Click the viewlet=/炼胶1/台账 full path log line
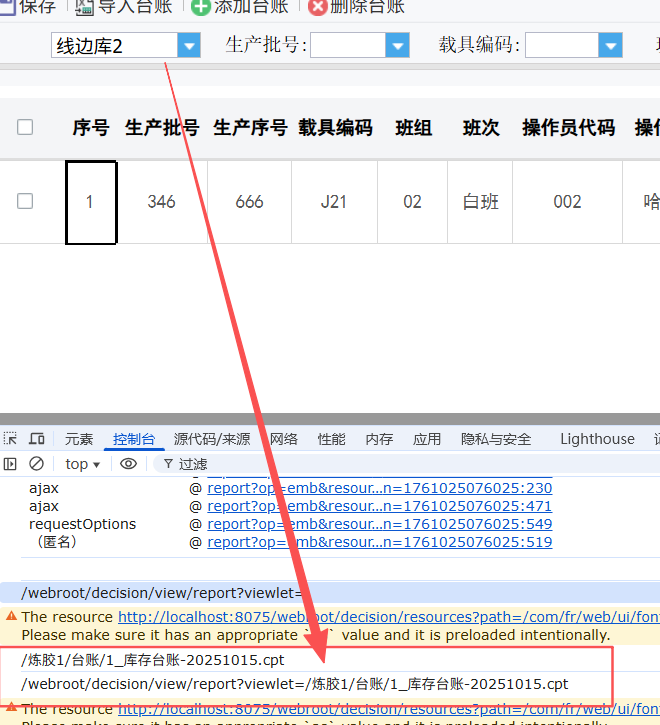 295,684
